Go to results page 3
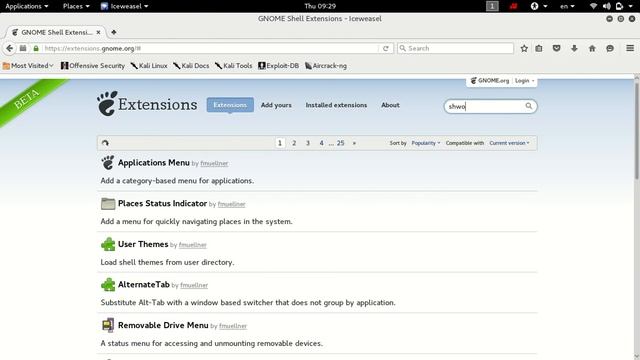Screen dimensions: 640x360 [x=308, y=143]
